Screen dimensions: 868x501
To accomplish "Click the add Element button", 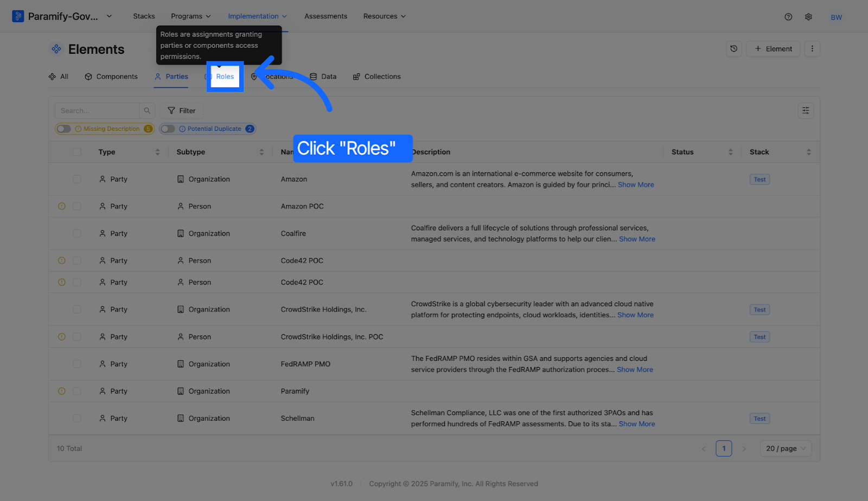I will [x=773, y=49].
